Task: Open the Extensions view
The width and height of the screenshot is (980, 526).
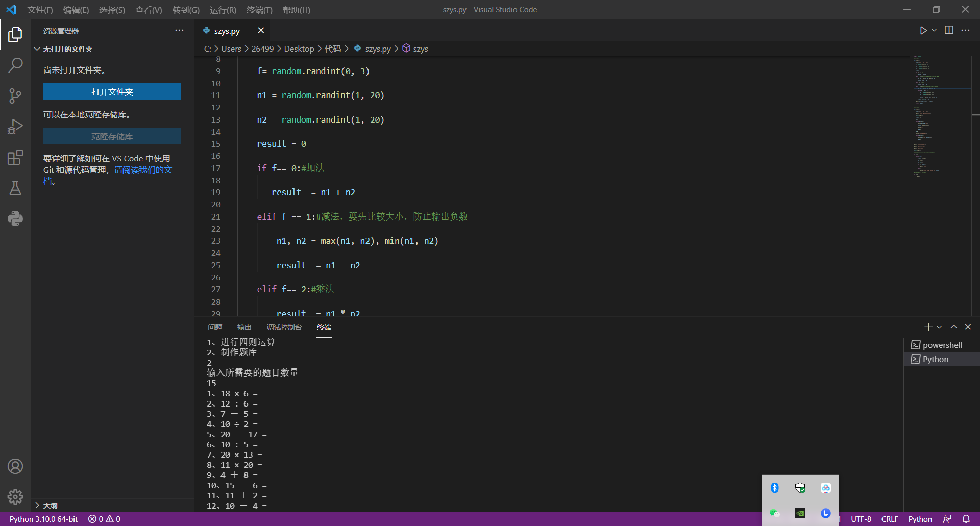Action: coord(15,157)
